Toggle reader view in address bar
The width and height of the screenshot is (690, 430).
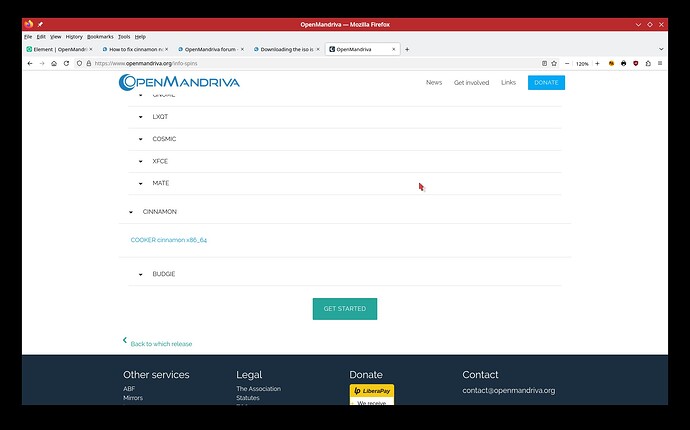(544, 63)
